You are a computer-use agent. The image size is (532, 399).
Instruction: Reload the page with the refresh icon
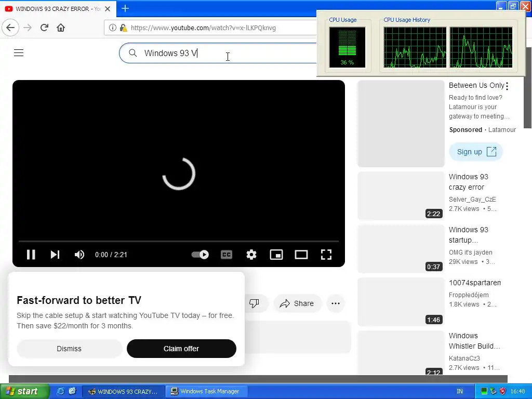click(x=44, y=28)
